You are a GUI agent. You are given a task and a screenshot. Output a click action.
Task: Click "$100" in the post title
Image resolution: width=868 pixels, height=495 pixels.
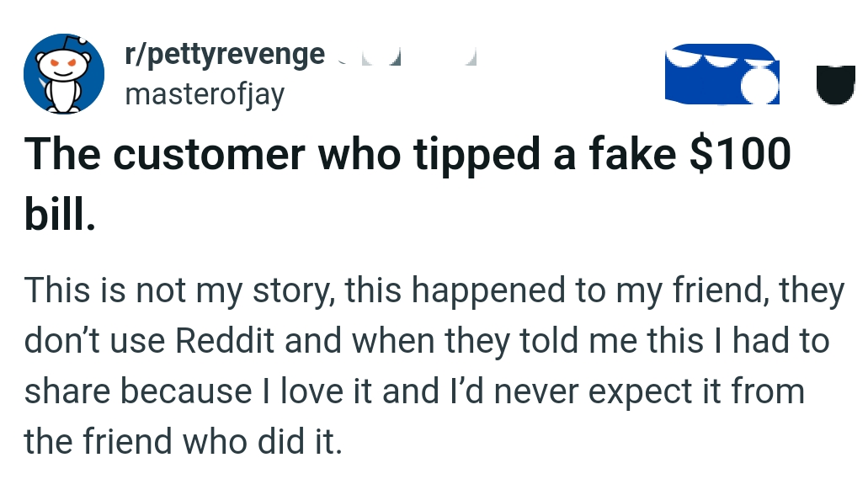740,155
